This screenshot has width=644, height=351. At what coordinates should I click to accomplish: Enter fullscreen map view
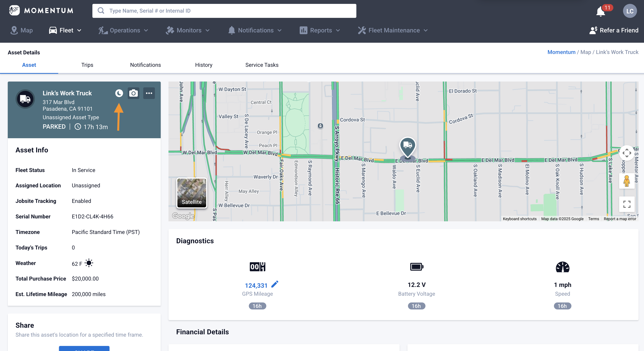click(627, 204)
